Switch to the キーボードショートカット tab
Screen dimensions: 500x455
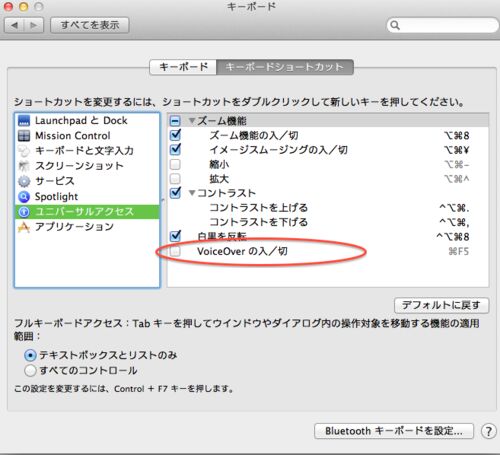[x=285, y=67]
